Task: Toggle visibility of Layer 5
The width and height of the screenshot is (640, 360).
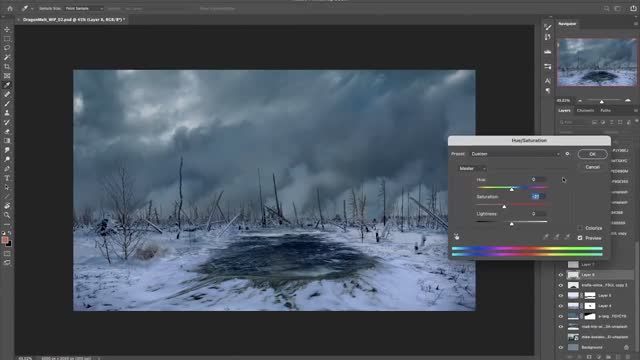Action: point(561,296)
